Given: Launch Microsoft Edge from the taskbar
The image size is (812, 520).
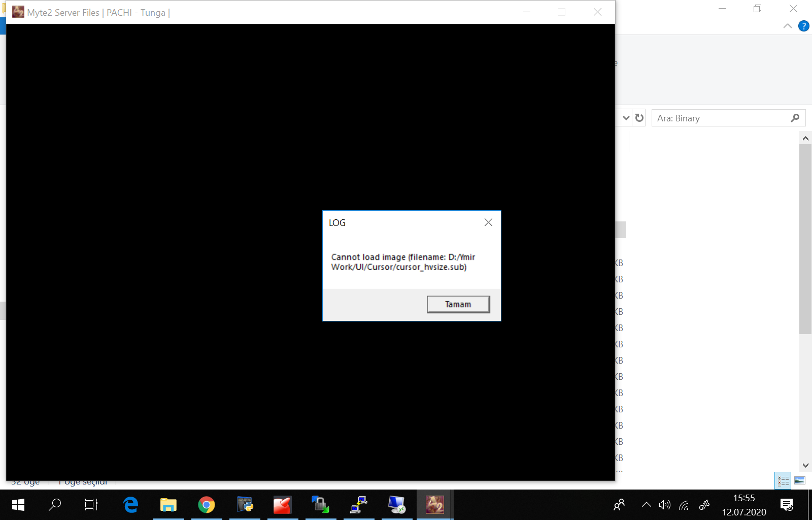Looking at the screenshot, I should pos(130,505).
